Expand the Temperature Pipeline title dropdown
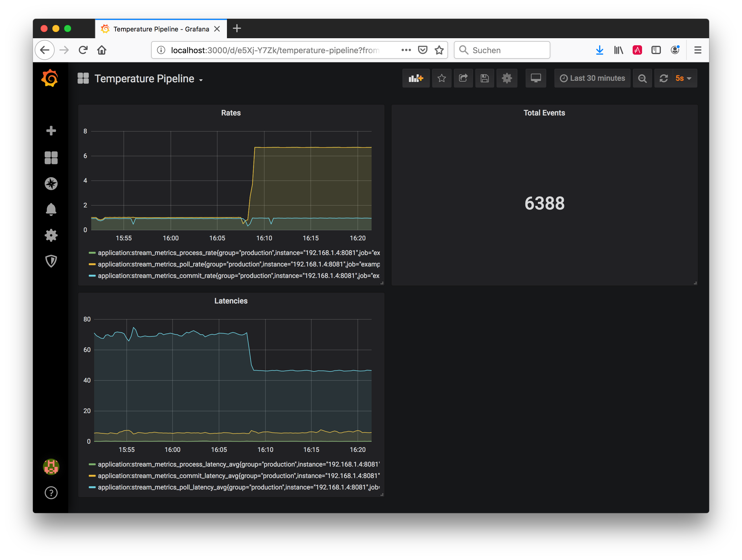The image size is (742, 560). [x=200, y=80]
